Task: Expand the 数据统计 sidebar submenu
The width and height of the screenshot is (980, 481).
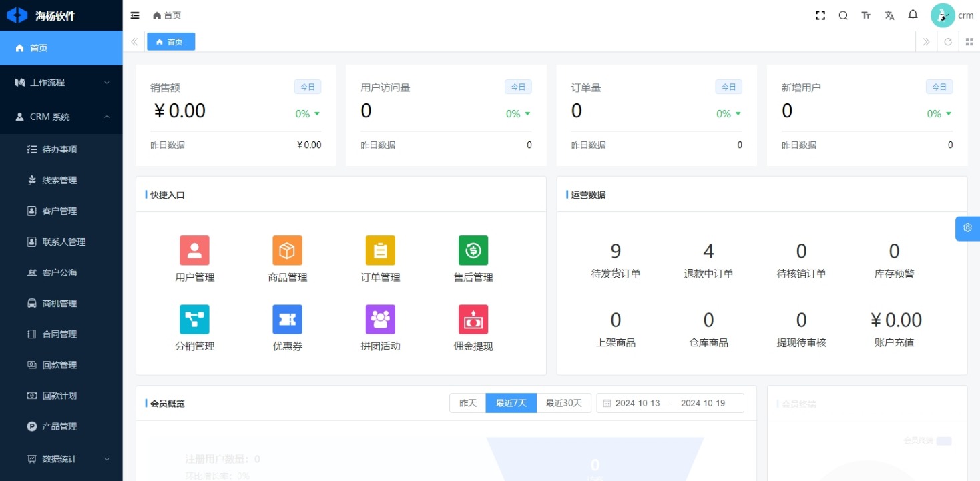Action: [x=61, y=459]
